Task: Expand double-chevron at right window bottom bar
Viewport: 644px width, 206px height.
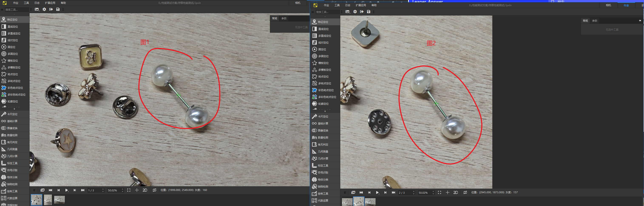Action: pyautogui.click(x=345, y=193)
